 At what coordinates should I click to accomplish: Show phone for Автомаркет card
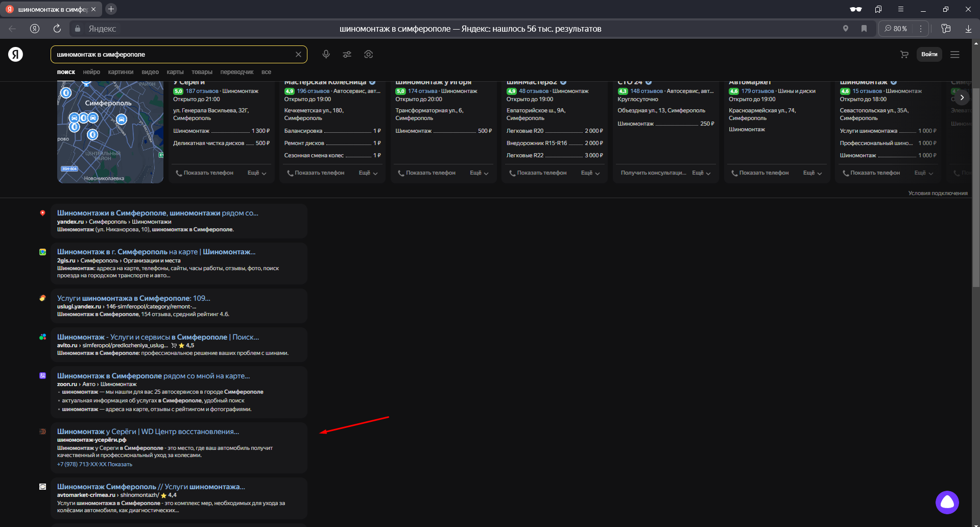[x=760, y=173]
